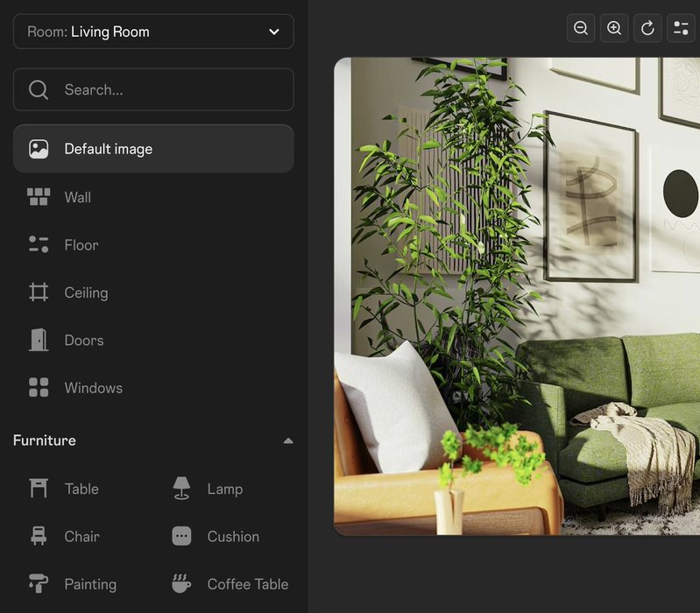Zoom in on the room preview

[614, 28]
